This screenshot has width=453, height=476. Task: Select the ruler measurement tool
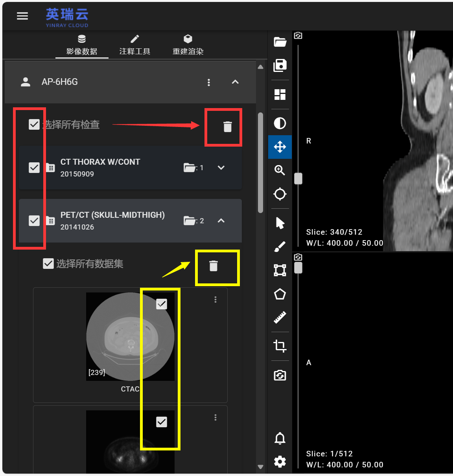pos(280,317)
